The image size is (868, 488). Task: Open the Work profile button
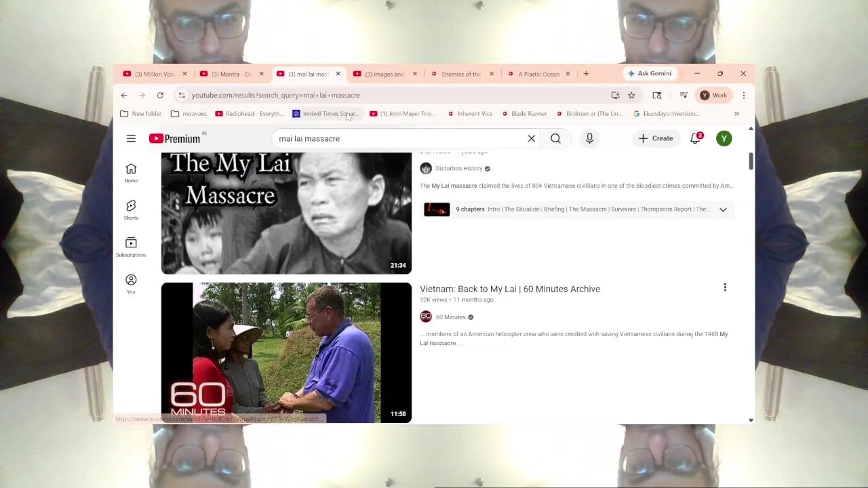(713, 95)
